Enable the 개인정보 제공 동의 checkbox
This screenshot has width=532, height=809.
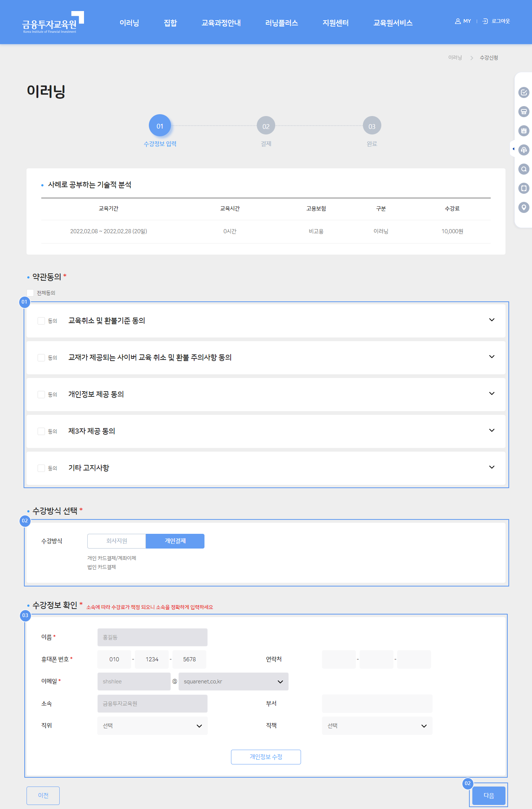click(41, 395)
